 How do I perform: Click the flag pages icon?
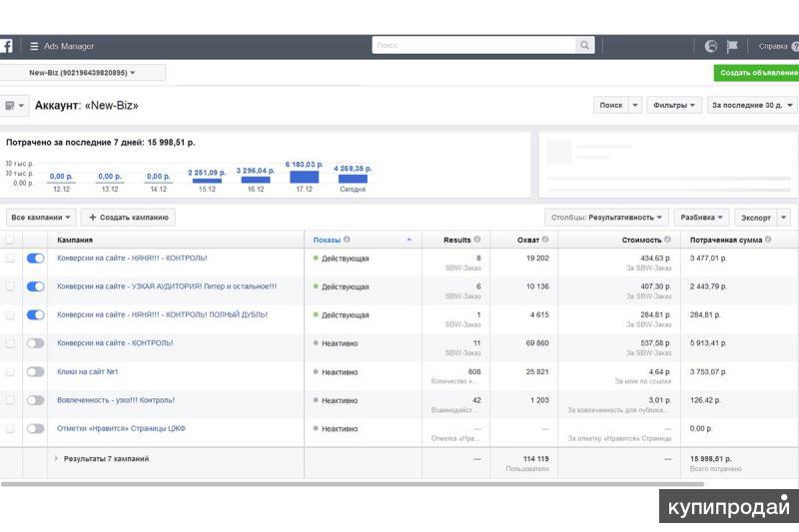(732, 46)
